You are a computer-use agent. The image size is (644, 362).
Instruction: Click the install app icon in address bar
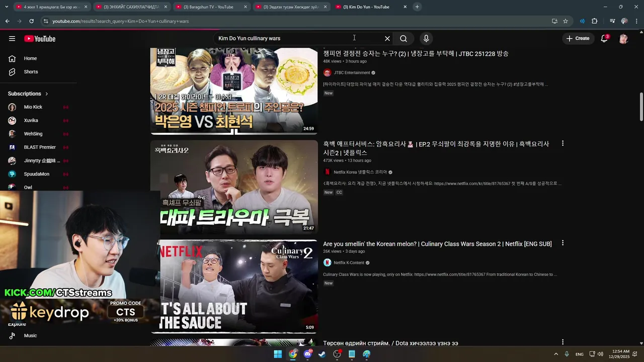554,21
